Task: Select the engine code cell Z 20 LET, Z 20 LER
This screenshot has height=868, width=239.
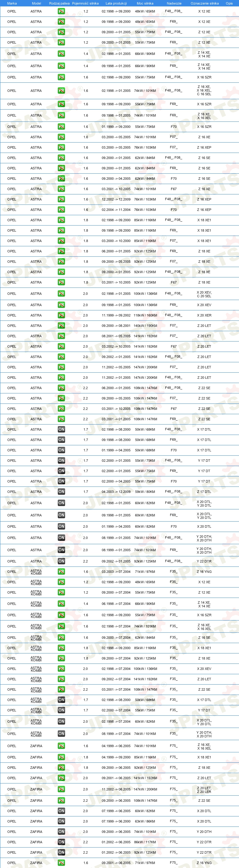Action: (x=204, y=790)
